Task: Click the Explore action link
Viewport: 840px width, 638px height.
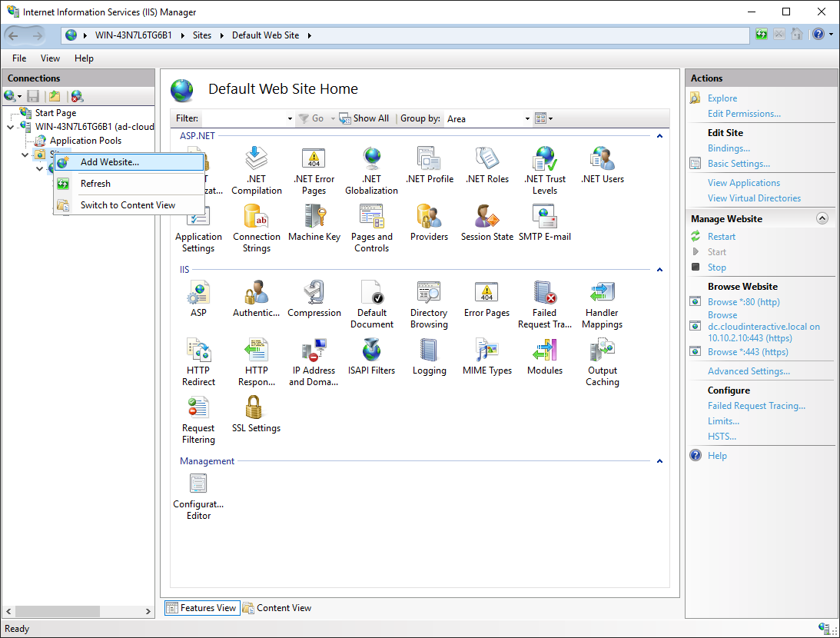Action: (x=722, y=98)
